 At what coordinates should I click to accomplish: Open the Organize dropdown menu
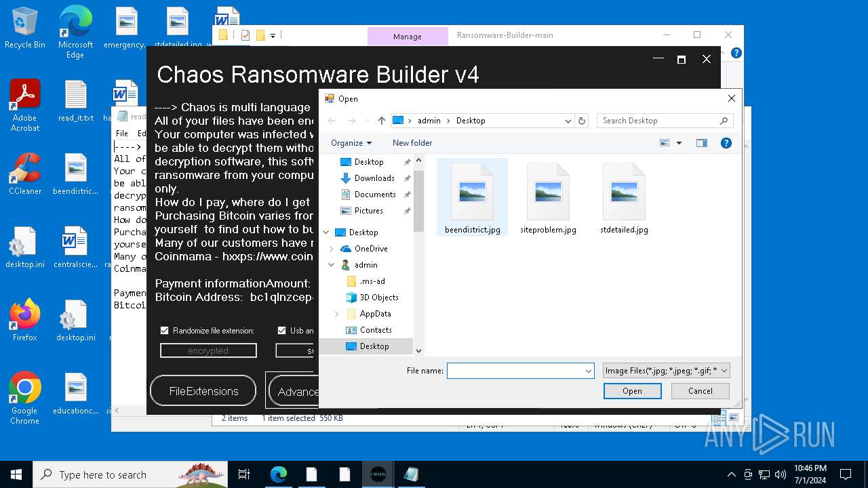[x=351, y=143]
